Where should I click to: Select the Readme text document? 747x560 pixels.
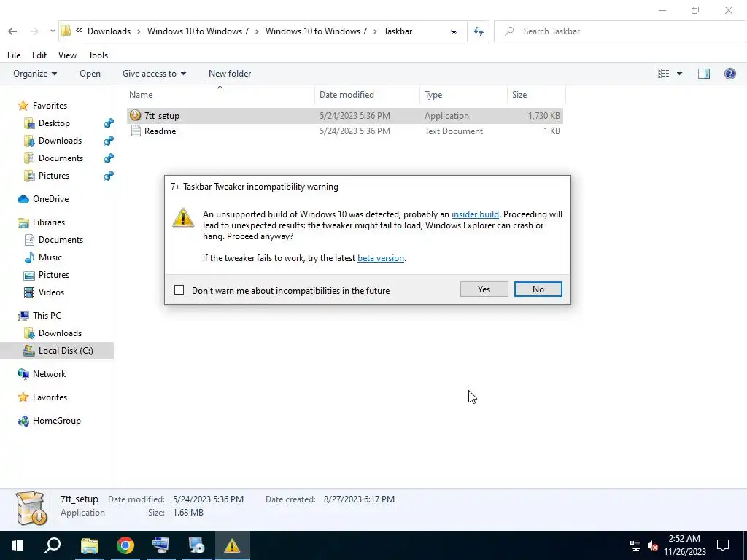[x=345, y=131]
